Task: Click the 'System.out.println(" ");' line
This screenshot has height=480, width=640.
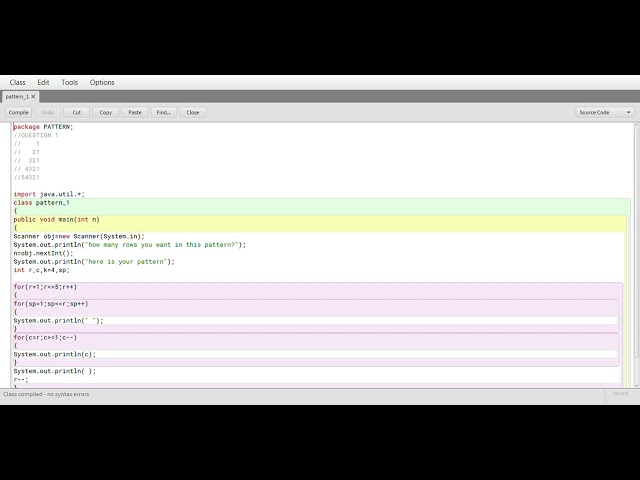Action: (x=58, y=321)
